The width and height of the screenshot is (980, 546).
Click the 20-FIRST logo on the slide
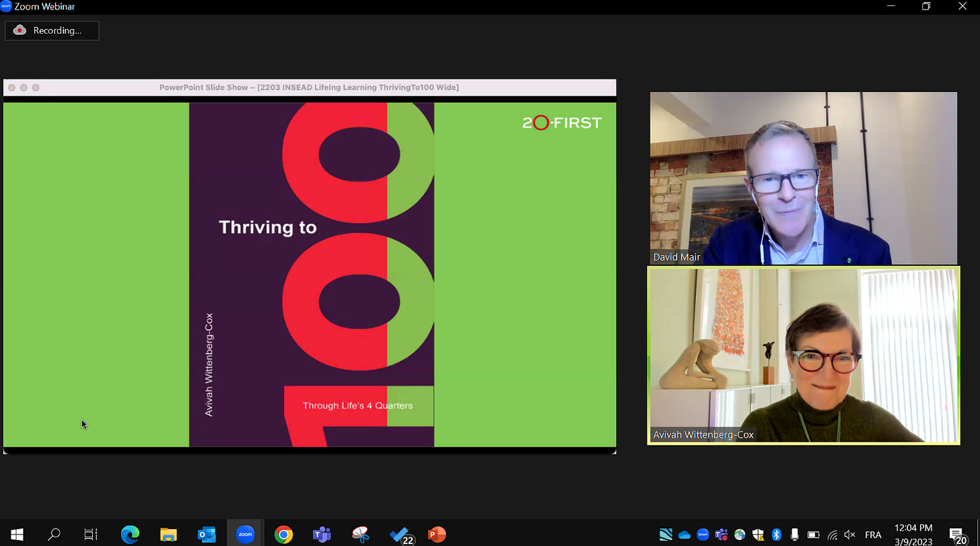[x=562, y=123]
